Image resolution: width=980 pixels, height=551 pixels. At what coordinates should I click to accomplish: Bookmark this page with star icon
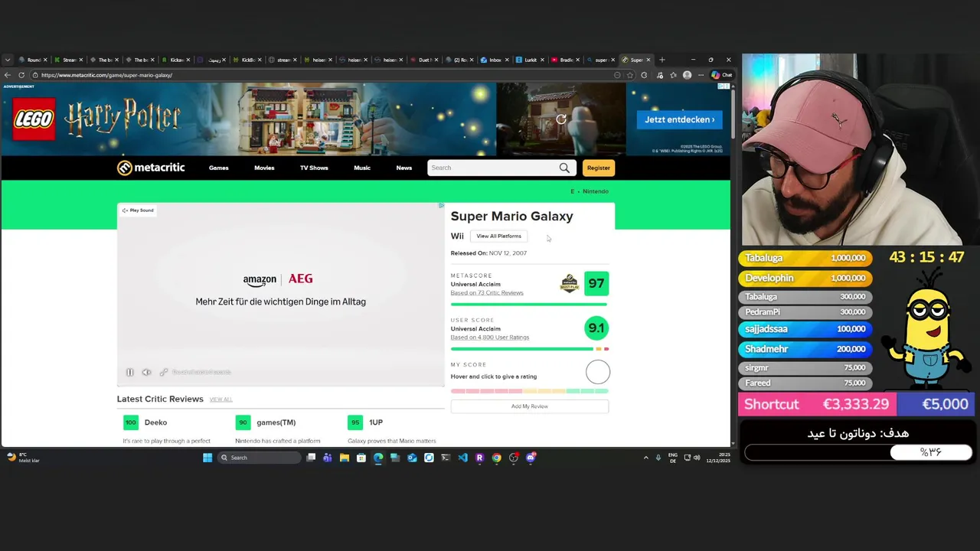tap(630, 75)
